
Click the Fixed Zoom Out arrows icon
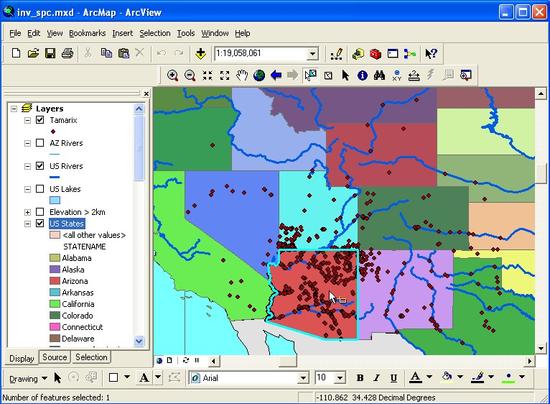[x=224, y=75]
